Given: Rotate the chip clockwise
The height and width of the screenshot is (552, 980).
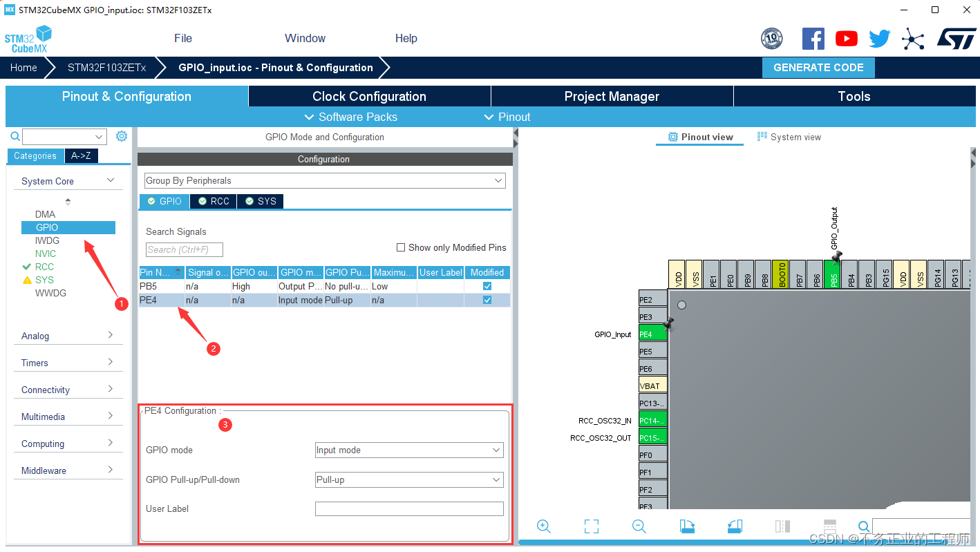Looking at the screenshot, I should (687, 526).
